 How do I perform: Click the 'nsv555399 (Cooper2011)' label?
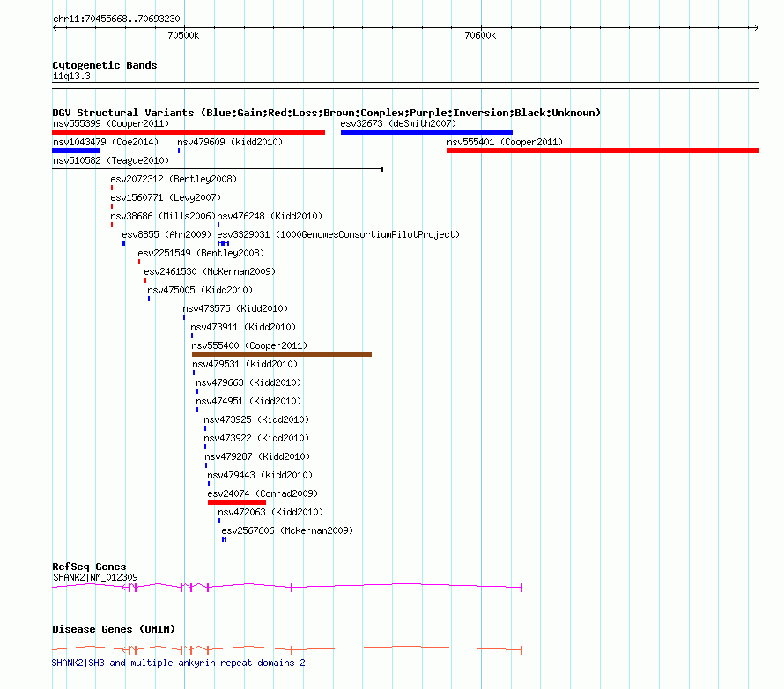coord(111,123)
